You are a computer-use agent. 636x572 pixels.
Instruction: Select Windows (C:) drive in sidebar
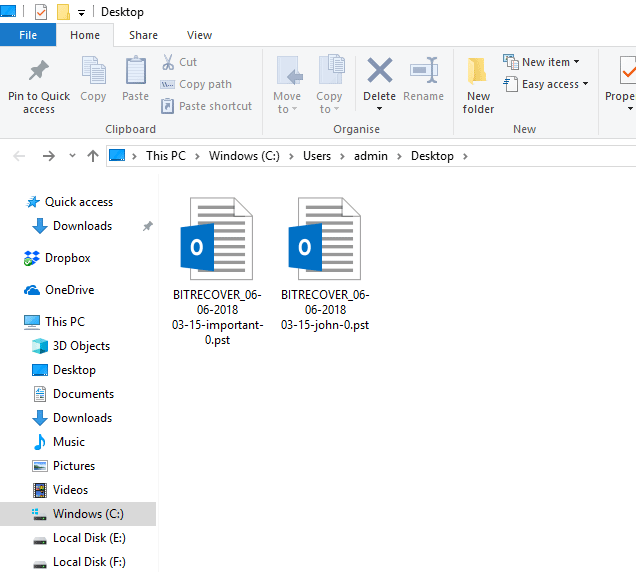pos(78,514)
